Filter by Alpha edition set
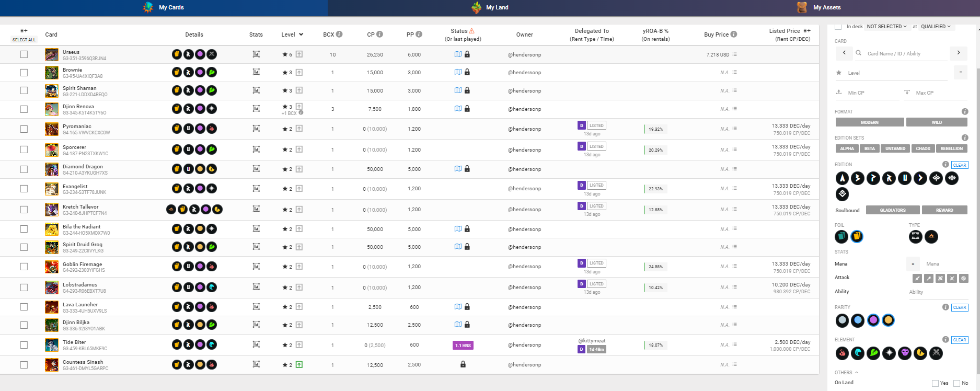Image resolution: width=980 pixels, height=391 pixels. tap(847, 148)
